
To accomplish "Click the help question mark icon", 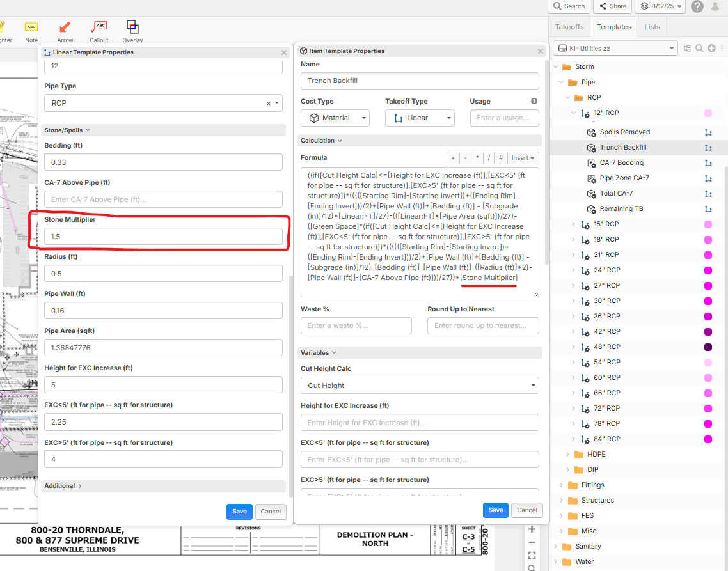I will tap(697, 6).
